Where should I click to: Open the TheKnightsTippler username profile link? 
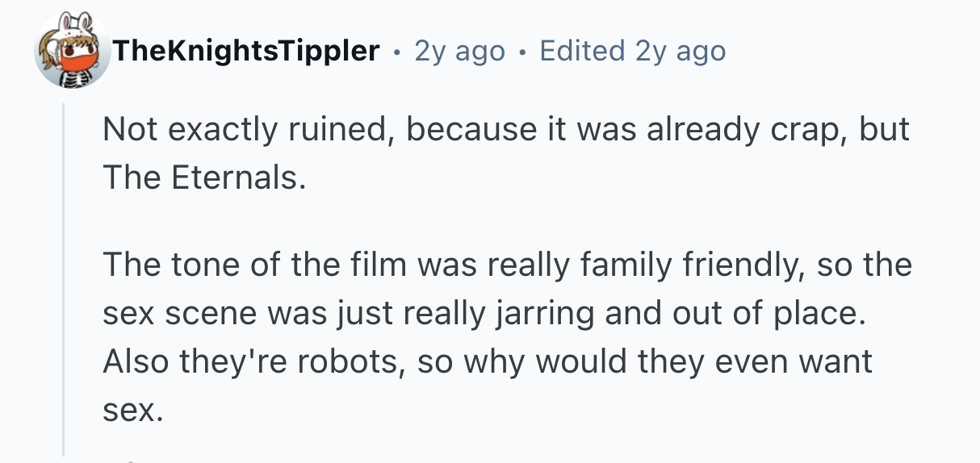coord(246,52)
